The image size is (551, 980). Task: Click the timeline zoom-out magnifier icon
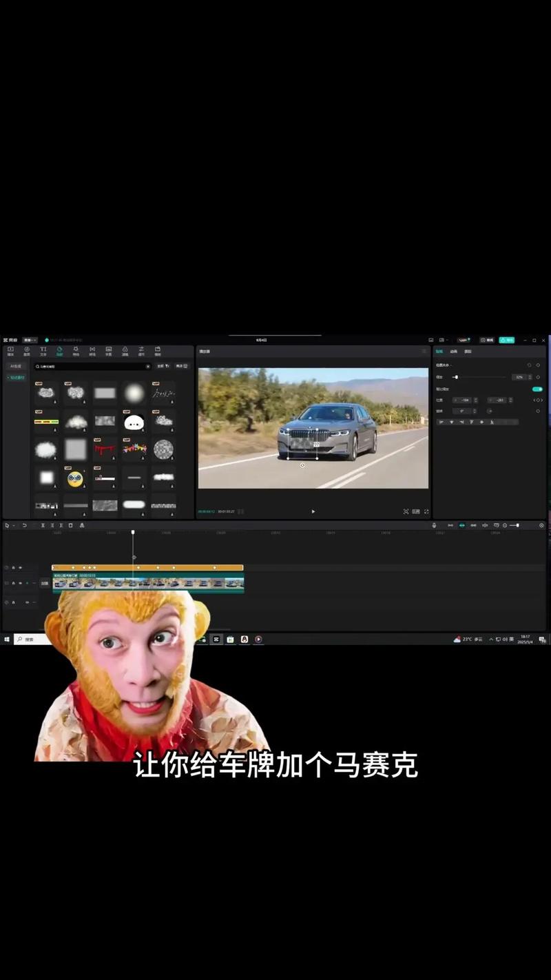(505, 525)
